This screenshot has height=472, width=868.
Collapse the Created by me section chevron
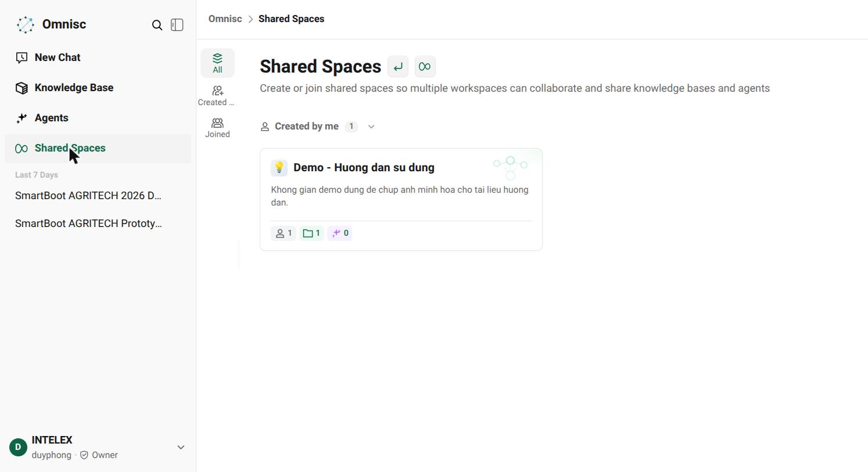(371, 127)
